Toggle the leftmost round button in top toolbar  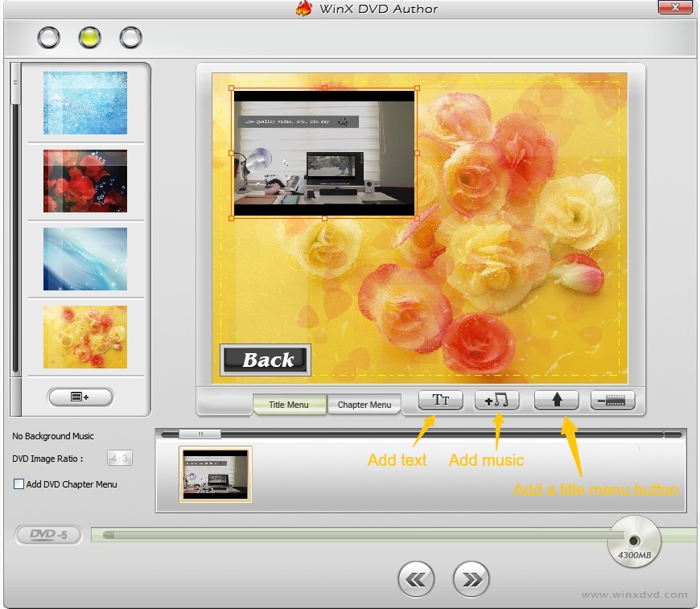tap(49, 36)
